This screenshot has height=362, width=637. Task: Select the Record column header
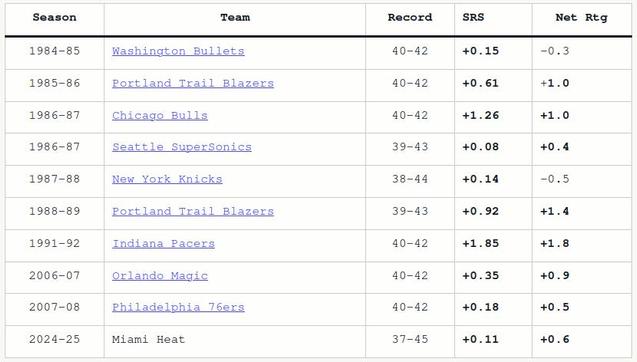coord(410,17)
